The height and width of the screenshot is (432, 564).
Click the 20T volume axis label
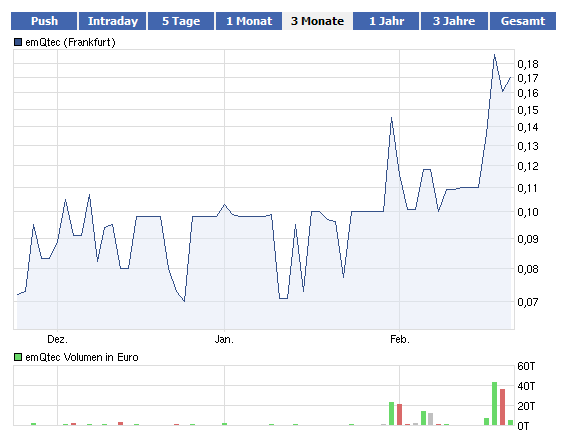[526, 406]
